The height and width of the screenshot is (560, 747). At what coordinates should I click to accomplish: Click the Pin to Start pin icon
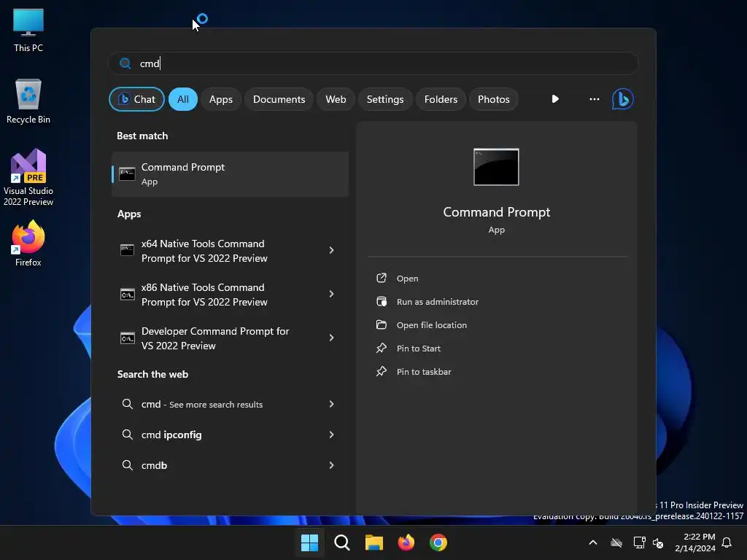click(x=381, y=348)
